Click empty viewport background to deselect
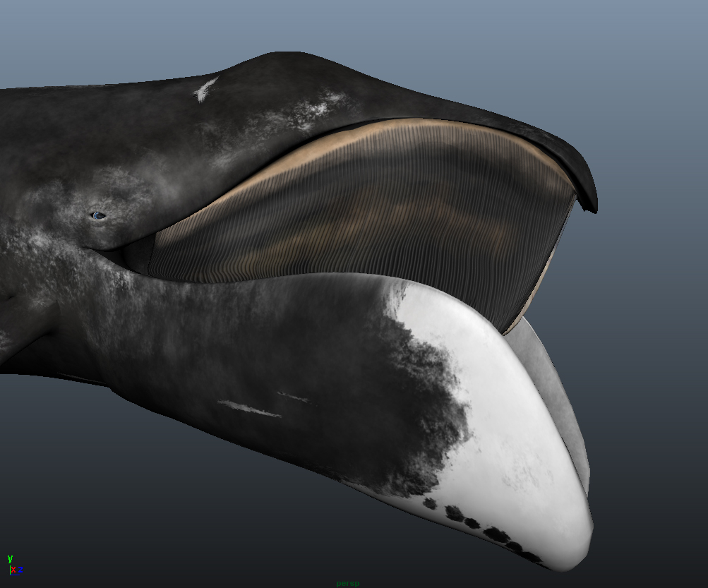 coord(656,56)
